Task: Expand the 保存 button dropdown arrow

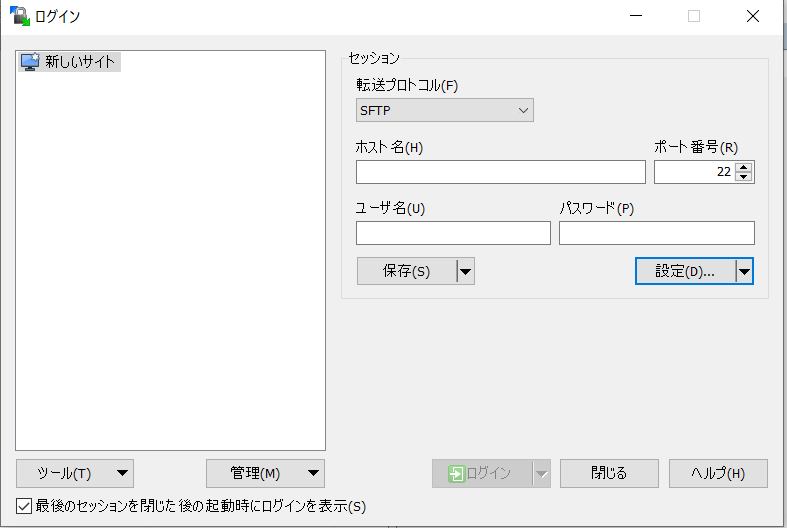Action: point(465,272)
